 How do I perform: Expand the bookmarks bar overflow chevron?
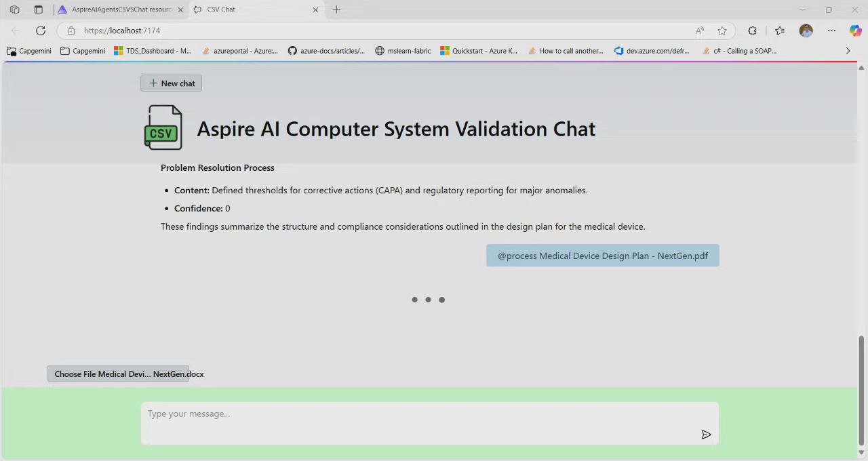pyautogui.click(x=848, y=51)
